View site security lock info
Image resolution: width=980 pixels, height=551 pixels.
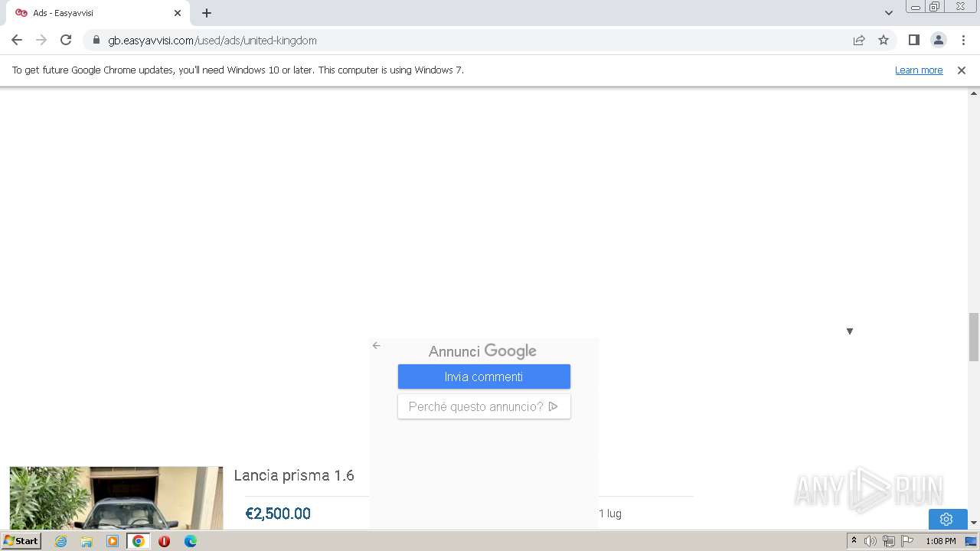click(96, 40)
